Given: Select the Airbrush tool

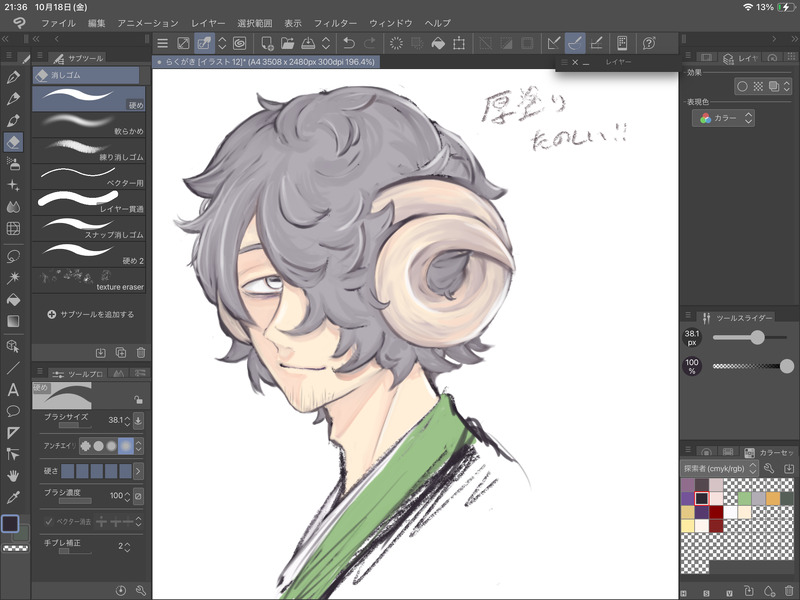Looking at the screenshot, I should click(x=13, y=164).
